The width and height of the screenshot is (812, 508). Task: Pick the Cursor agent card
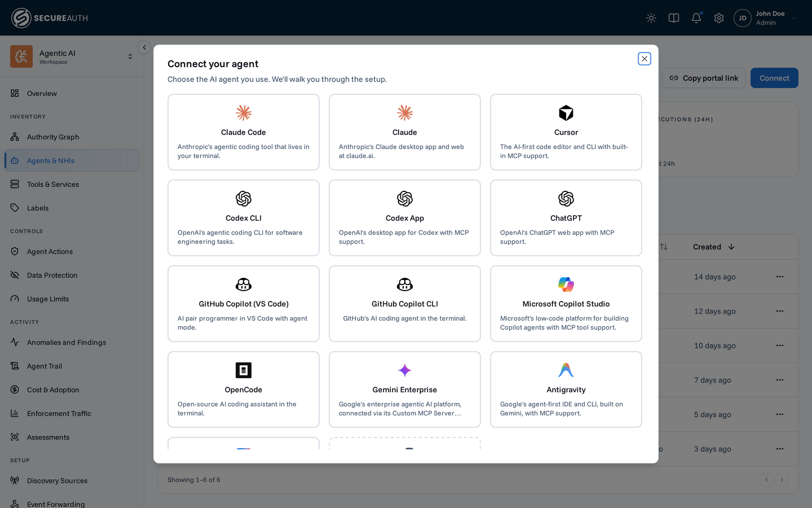(x=566, y=132)
